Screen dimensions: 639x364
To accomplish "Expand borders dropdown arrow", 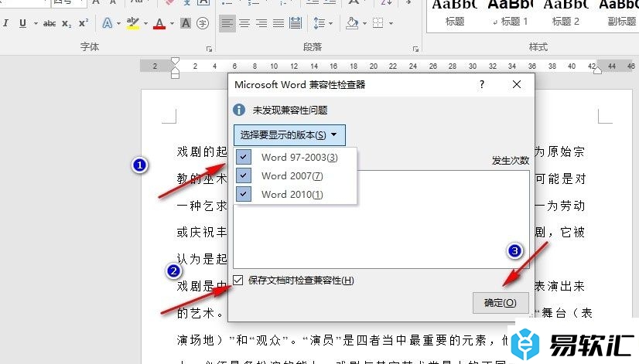I will (391, 23).
